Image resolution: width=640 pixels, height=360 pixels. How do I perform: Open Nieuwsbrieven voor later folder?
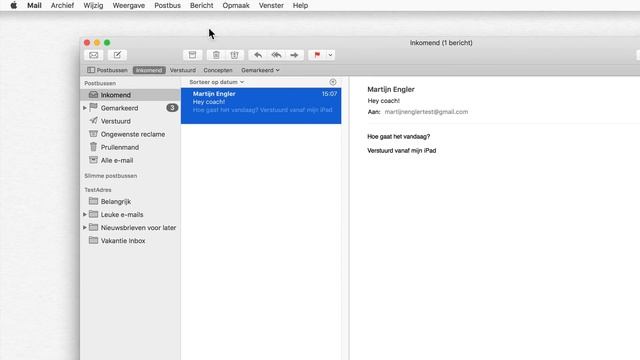point(130,227)
